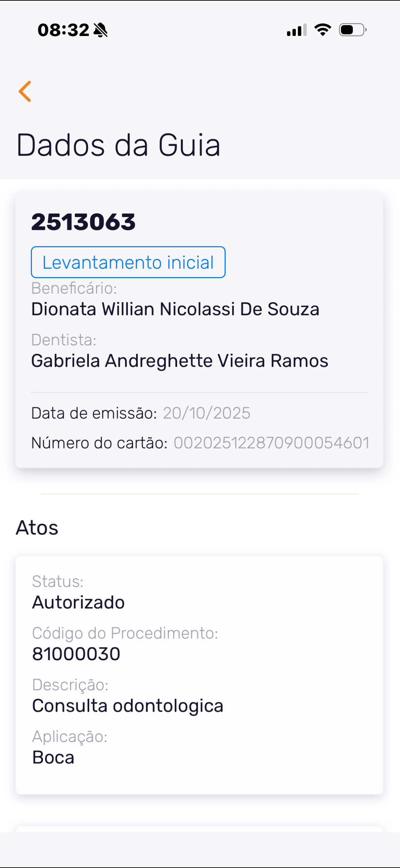Tap the emission date 20/10/2025

click(x=206, y=413)
